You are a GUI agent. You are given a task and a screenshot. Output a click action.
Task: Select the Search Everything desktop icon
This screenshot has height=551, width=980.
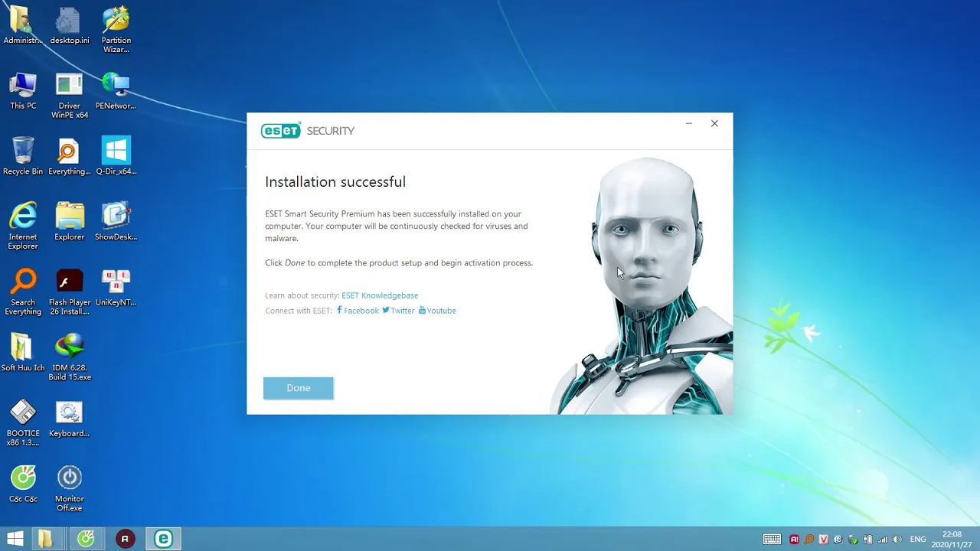[23, 292]
